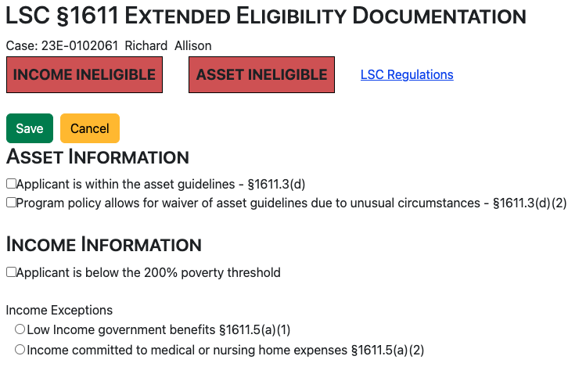Click the Income Information section heading
The image size is (586, 392).
click(104, 244)
